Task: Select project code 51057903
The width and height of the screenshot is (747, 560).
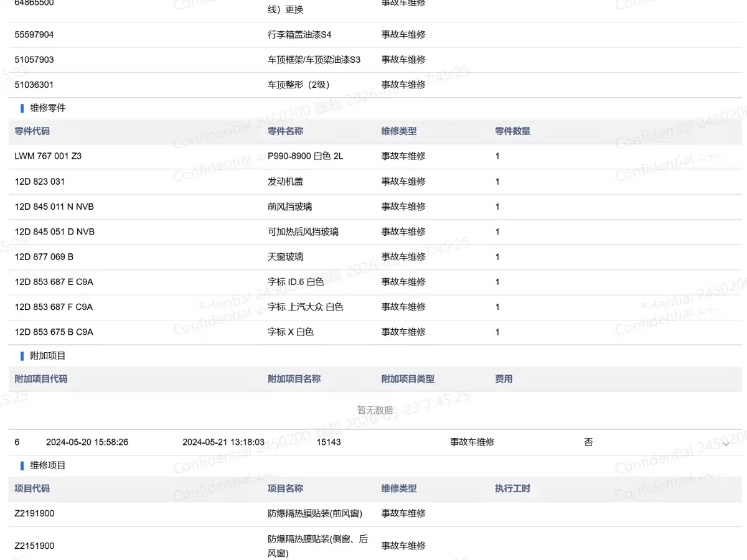Action: coord(34,60)
